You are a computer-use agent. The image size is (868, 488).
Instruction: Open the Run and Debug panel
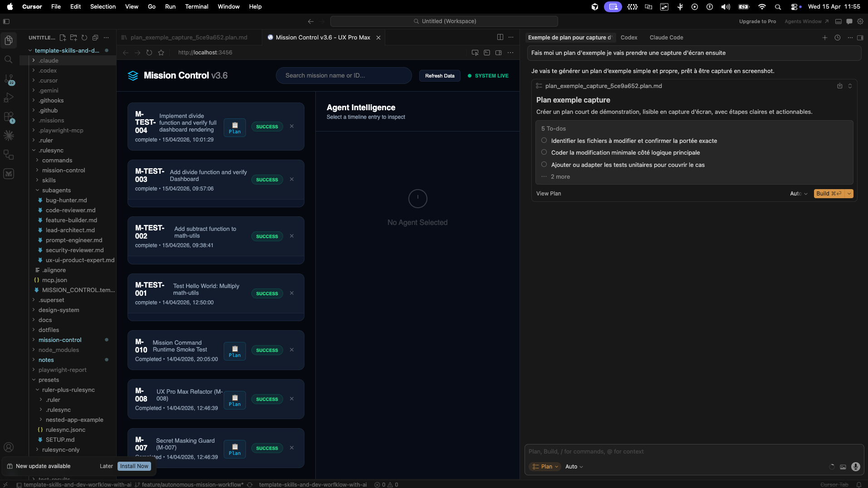point(9,97)
